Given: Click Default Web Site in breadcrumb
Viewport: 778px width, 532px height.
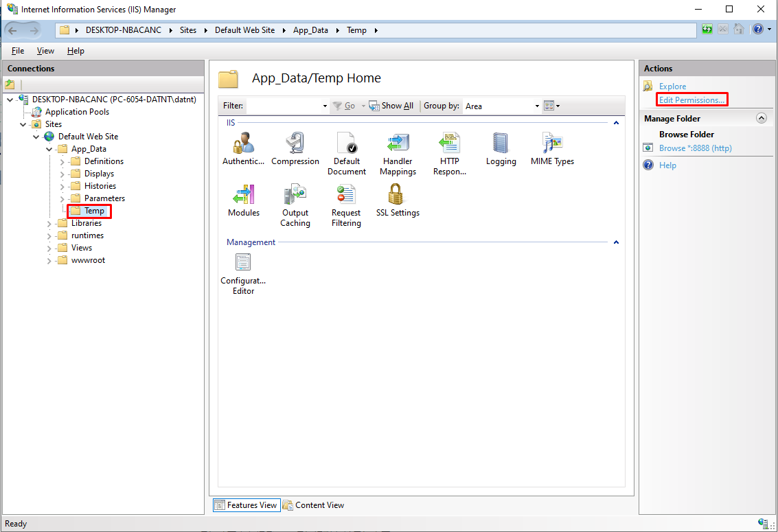Looking at the screenshot, I should coord(244,30).
